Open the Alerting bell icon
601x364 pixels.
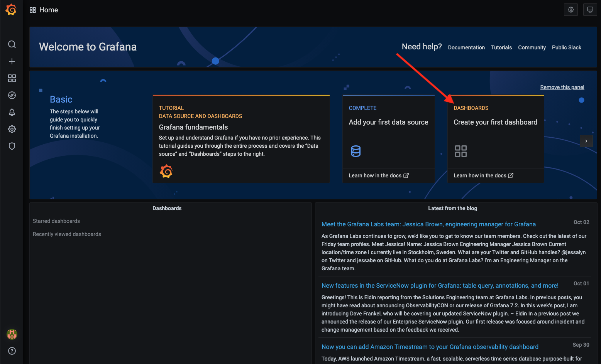(12, 112)
